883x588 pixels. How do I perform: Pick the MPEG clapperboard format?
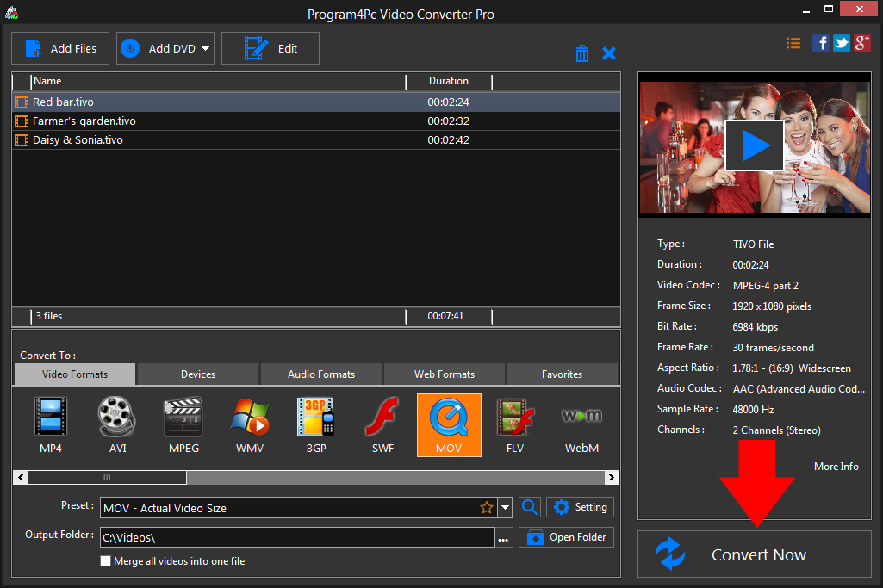pyautogui.click(x=183, y=424)
